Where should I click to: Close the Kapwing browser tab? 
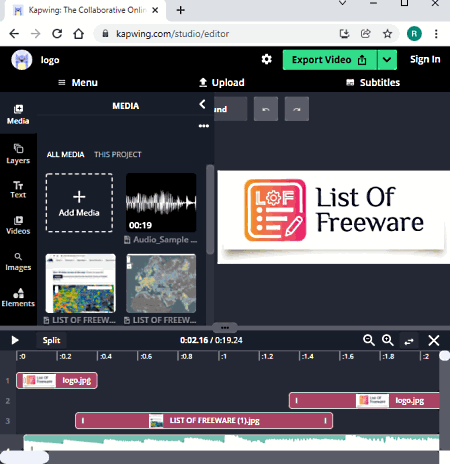click(x=155, y=10)
